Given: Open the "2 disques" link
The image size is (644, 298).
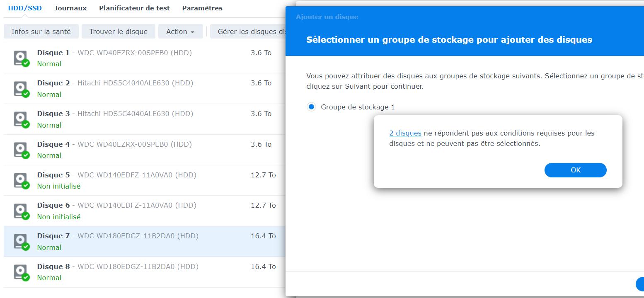Looking at the screenshot, I should coord(405,133).
